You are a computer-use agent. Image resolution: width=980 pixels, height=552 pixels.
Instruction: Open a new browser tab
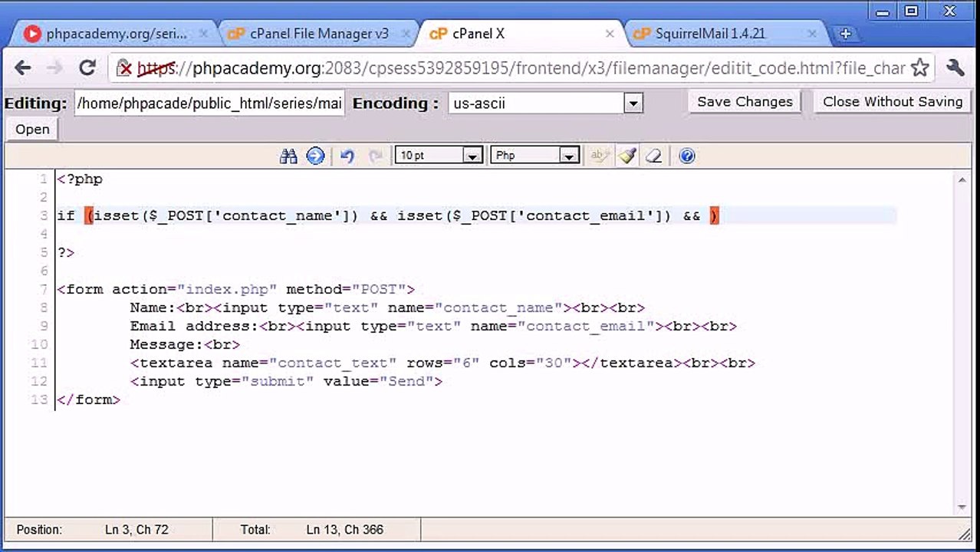[845, 34]
